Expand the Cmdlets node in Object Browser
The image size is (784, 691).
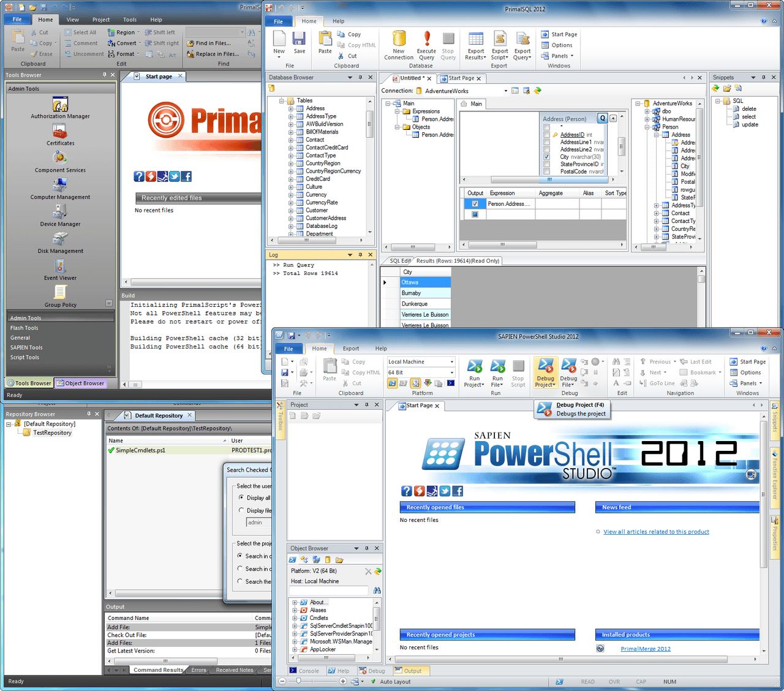(x=295, y=618)
